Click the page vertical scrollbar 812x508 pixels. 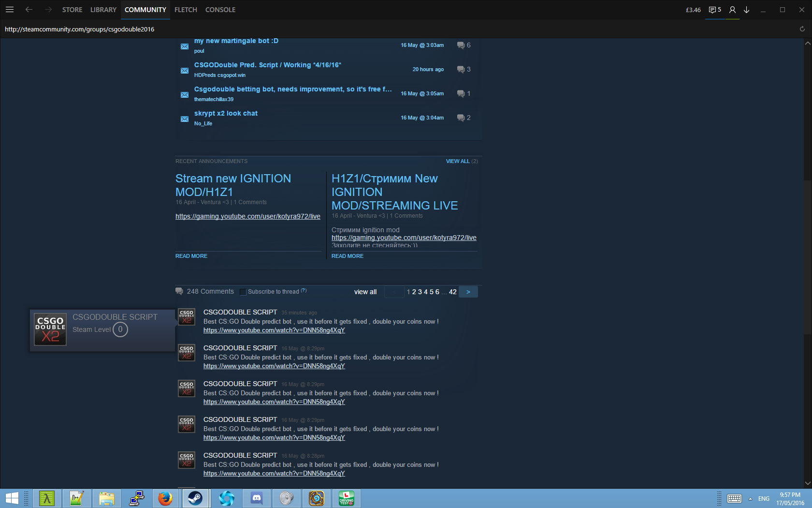(807, 256)
